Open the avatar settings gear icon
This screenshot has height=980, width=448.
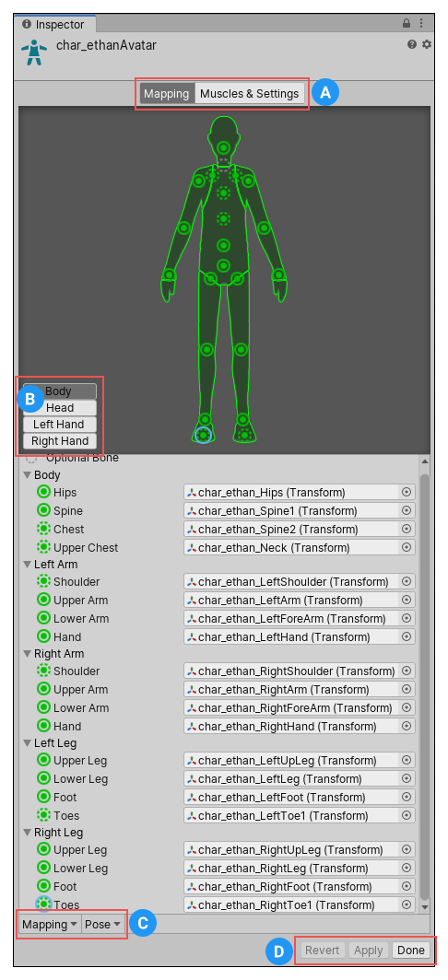[x=427, y=44]
